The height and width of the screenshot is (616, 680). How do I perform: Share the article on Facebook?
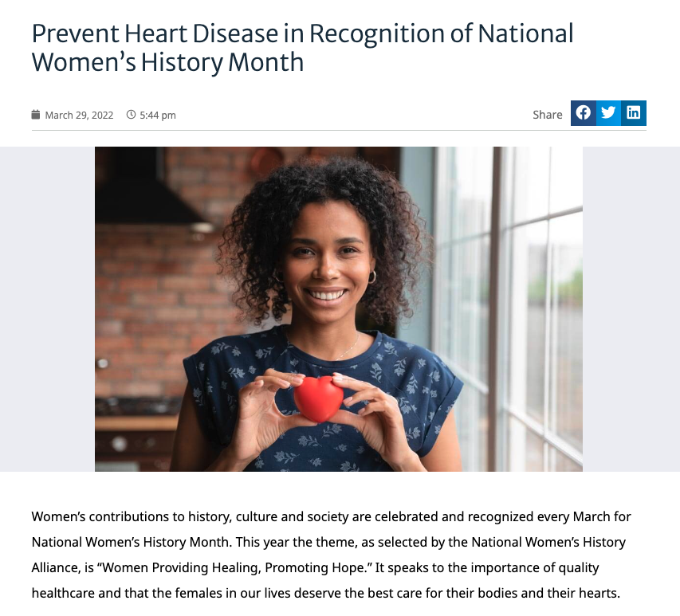click(x=584, y=113)
